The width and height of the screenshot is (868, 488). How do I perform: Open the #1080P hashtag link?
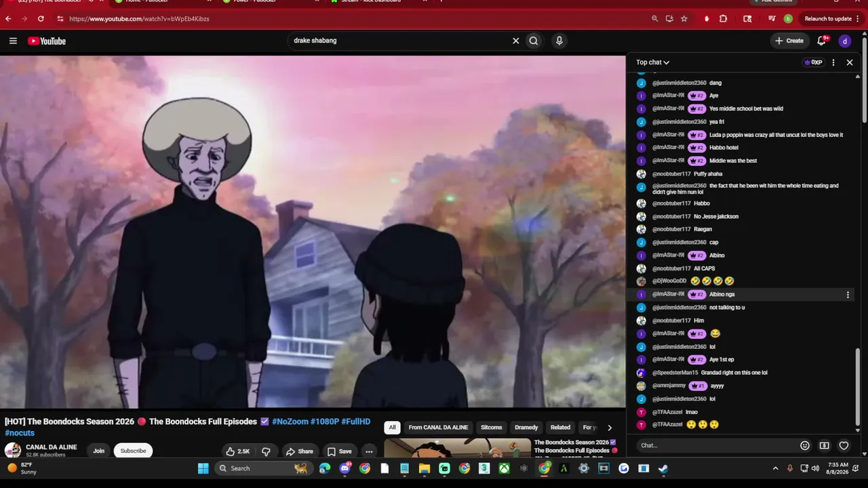click(325, 422)
